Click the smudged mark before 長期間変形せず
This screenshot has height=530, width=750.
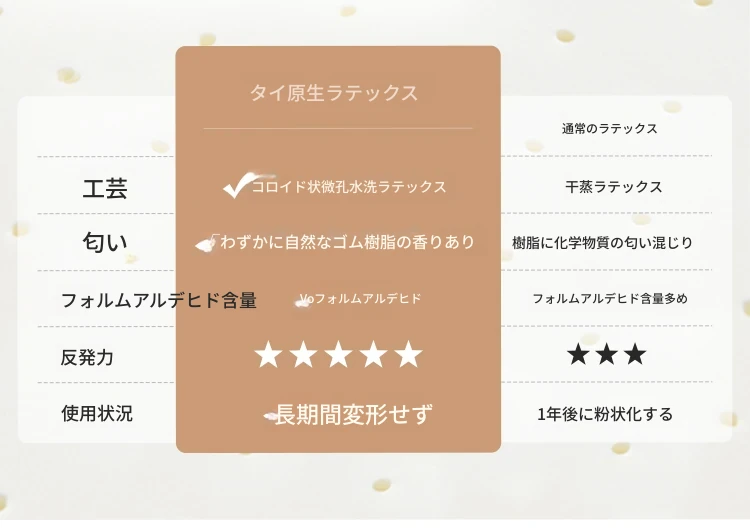271,416
